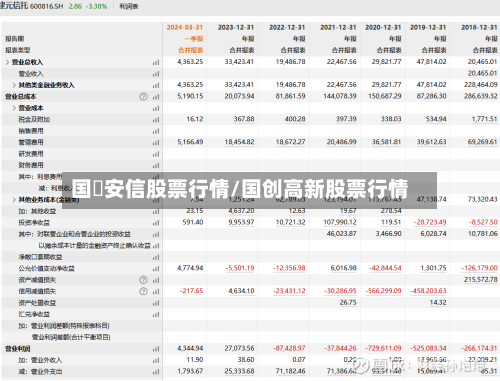Open chart icon for 对联营企业和合营企业的投资收益 row
Image resolution: width=500 pixels, height=381 pixels.
point(156,234)
